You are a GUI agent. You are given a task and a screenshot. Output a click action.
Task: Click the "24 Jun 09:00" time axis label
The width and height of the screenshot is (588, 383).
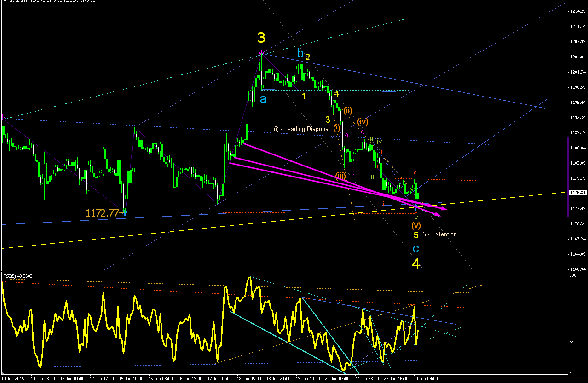point(426,379)
